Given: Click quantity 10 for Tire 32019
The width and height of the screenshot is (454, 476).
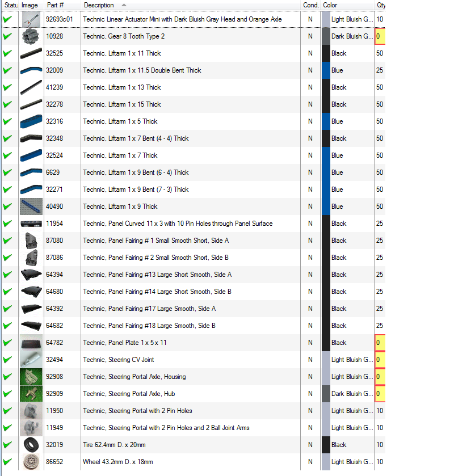Looking at the screenshot, I should coord(380,445).
